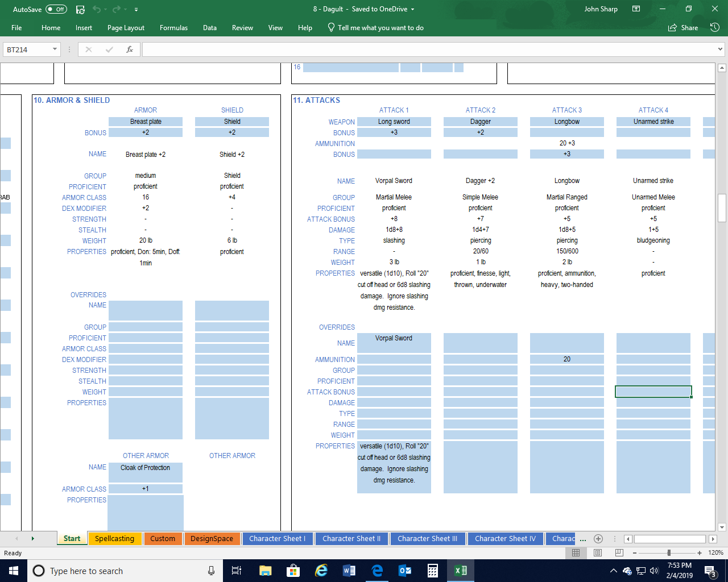Switch to the Spellcasting sheet tab
728x582 pixels.
(x=114, y=538)
